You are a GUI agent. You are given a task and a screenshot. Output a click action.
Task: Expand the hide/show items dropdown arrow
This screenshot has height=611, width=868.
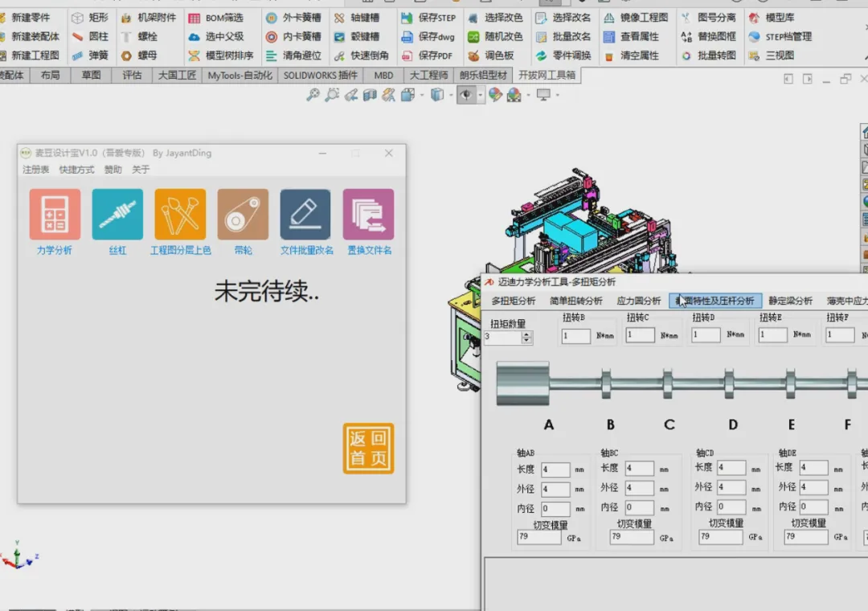[480, 96]
